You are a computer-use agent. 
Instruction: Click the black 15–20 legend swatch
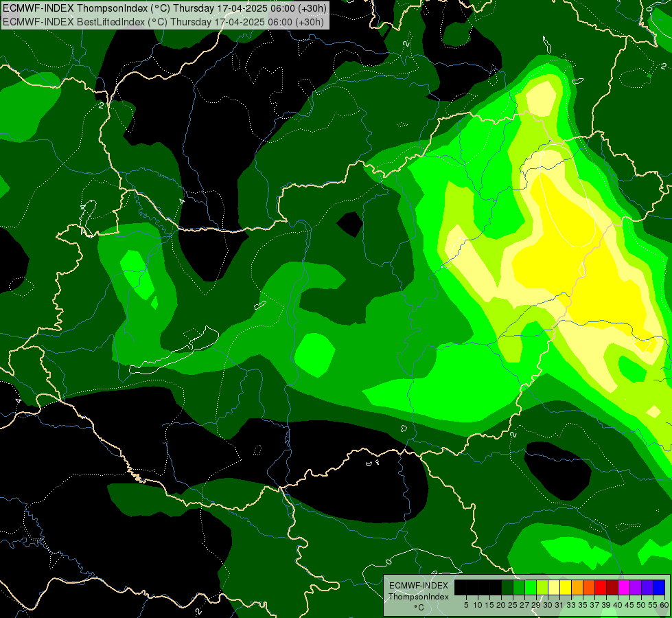(496, 587)
